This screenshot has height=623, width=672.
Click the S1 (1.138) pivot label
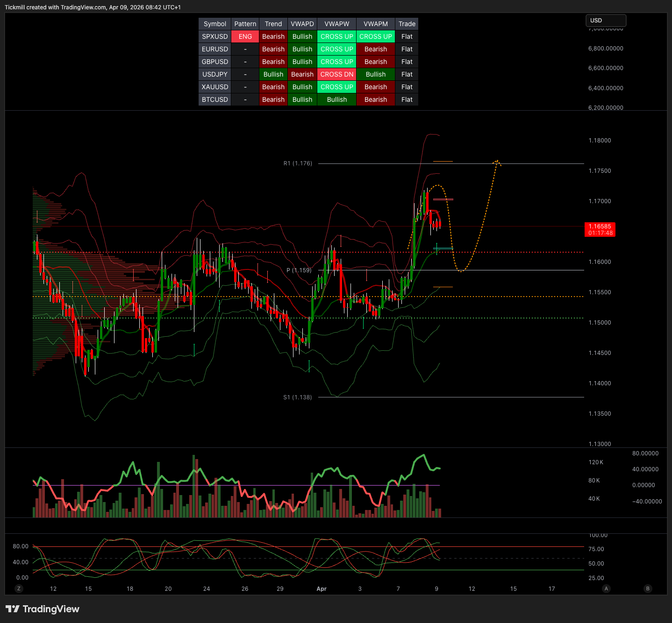297,397
